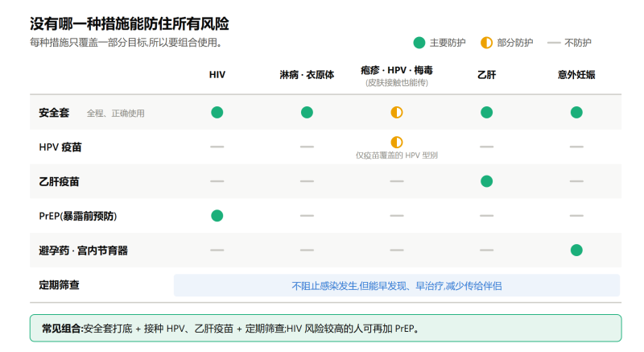The width and height of the screenshot is (644, 352).
Task: Click the 疱疹·HPV·梅毒 column header
Action: tap(397, 70)
